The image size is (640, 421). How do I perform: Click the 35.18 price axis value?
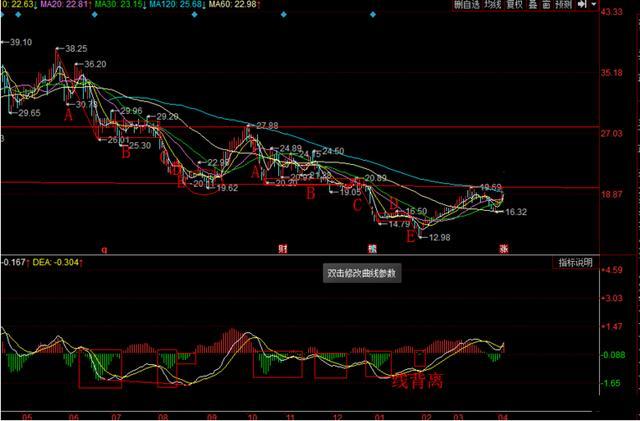(612, 73)
